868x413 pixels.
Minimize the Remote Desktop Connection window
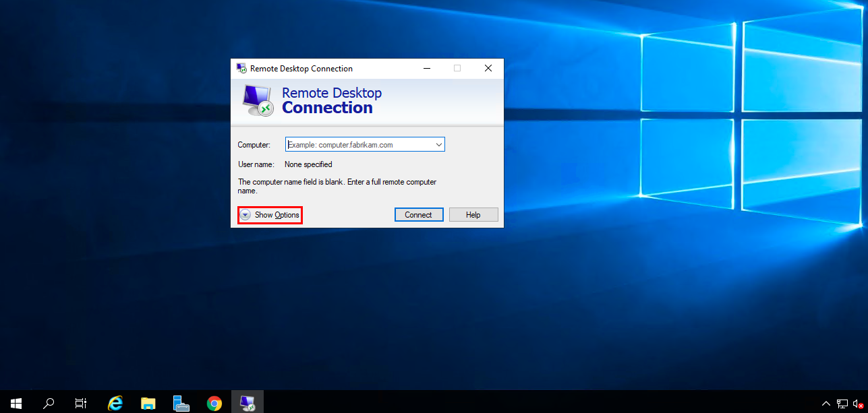tap(427, 68)
